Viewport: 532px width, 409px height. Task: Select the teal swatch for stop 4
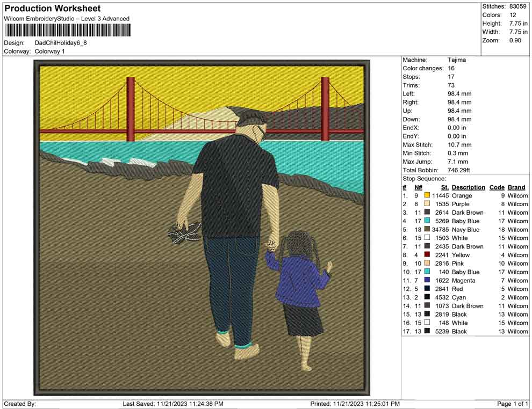pyautogui.click(x=427, y=221)
